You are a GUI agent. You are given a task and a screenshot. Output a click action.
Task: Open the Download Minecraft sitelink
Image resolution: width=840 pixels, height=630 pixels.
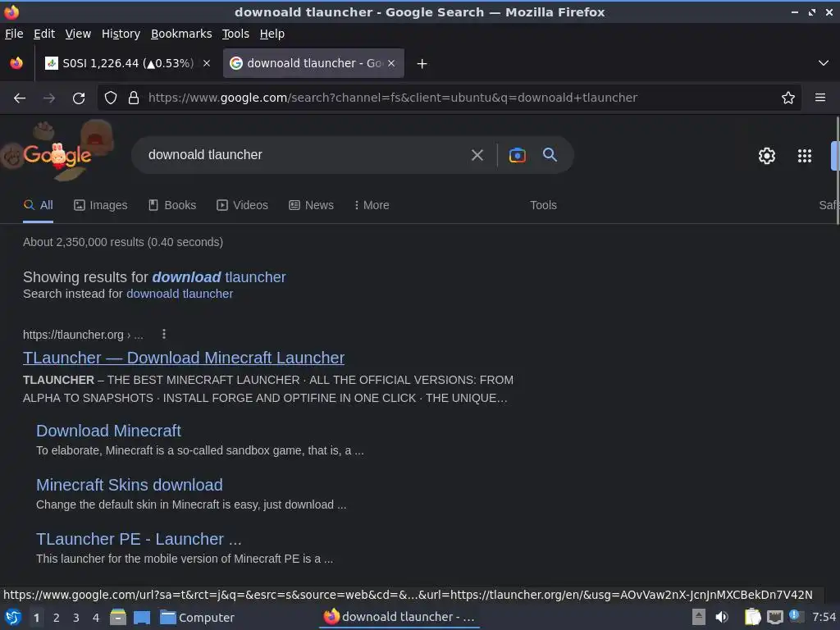tap(109, 431)
